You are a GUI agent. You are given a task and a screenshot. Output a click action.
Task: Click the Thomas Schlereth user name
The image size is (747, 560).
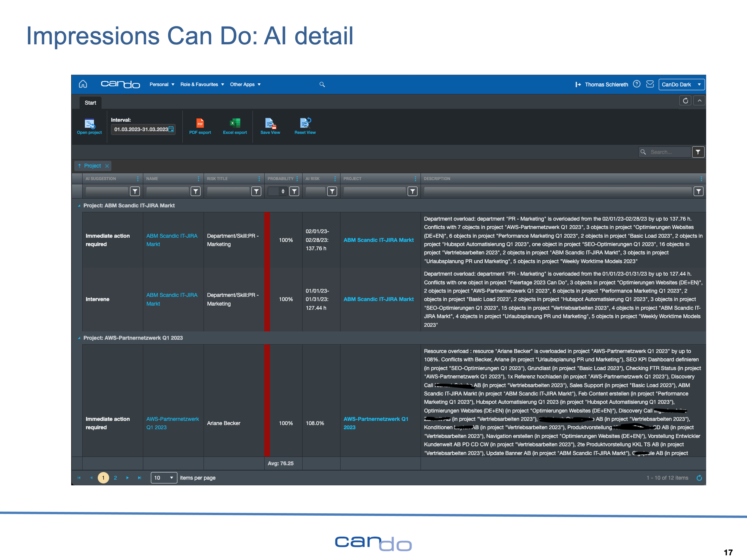click(607, 85)
